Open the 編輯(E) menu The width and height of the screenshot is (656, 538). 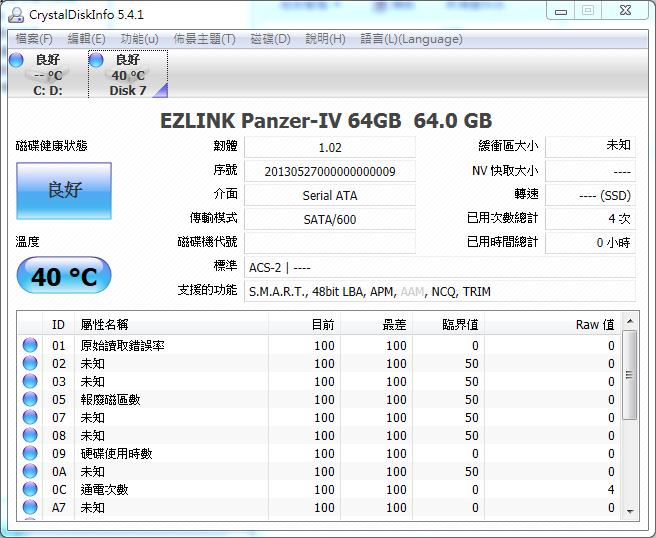(x=87, y=39)
